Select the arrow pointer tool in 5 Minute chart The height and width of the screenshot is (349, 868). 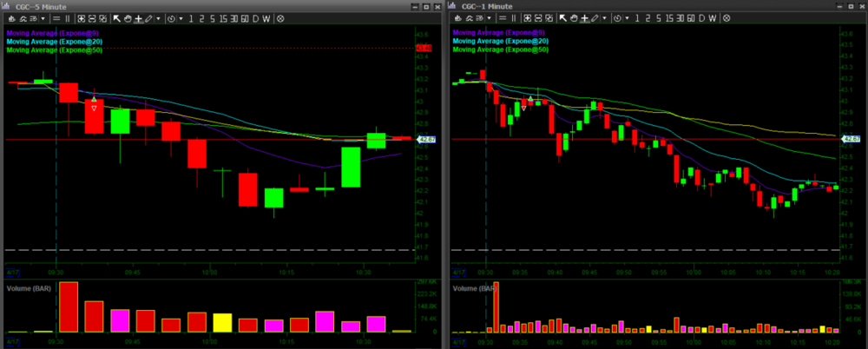coord(116,17)
